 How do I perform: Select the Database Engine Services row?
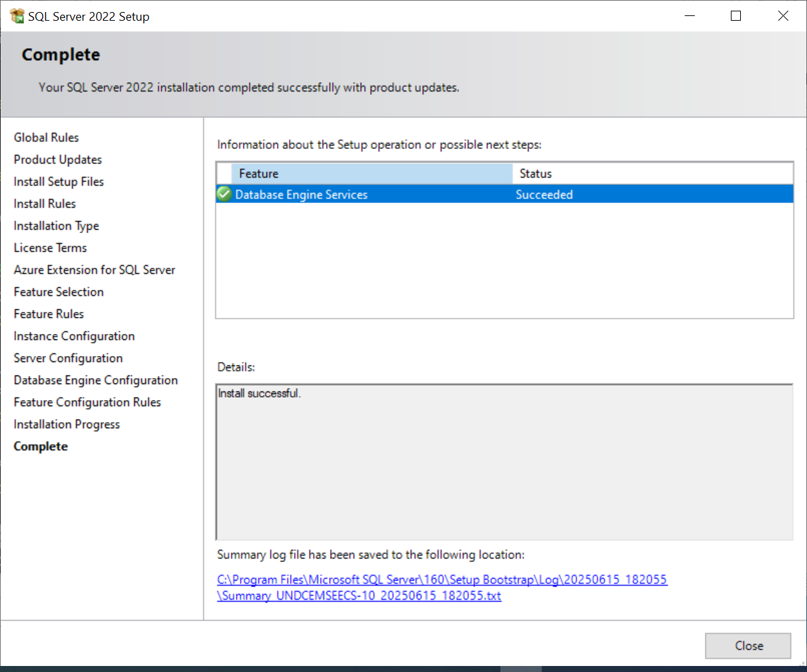(505, 194)
